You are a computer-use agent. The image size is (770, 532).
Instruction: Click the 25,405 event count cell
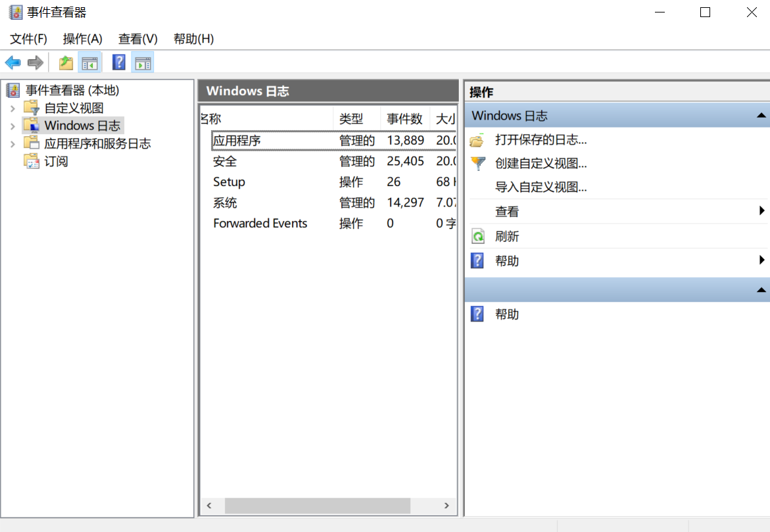click(405, 161)
